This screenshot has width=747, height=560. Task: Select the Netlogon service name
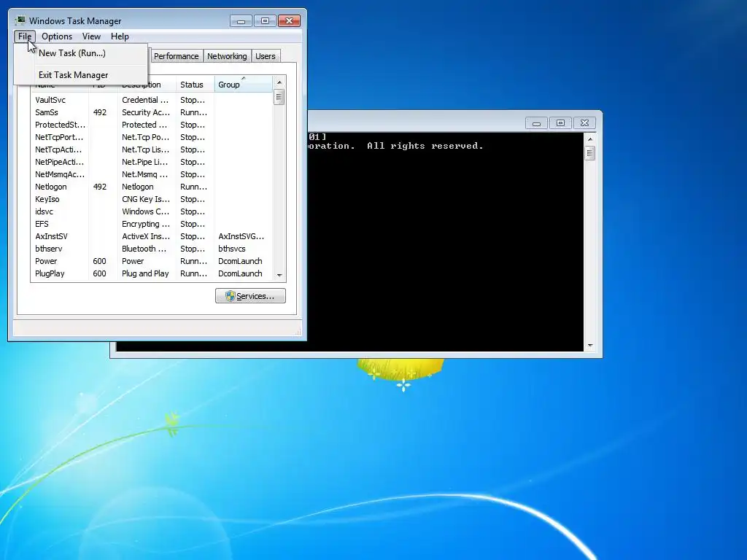[50, 187]
